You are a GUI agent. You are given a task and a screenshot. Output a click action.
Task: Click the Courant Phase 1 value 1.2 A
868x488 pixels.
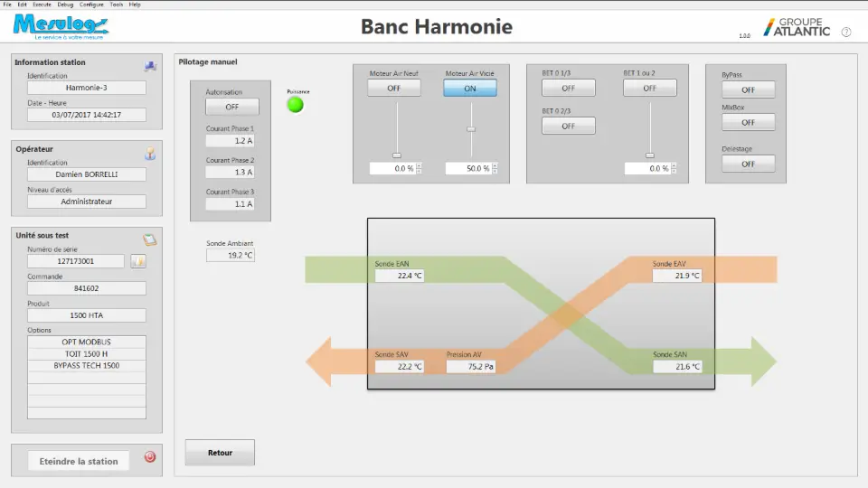(230, 141)
